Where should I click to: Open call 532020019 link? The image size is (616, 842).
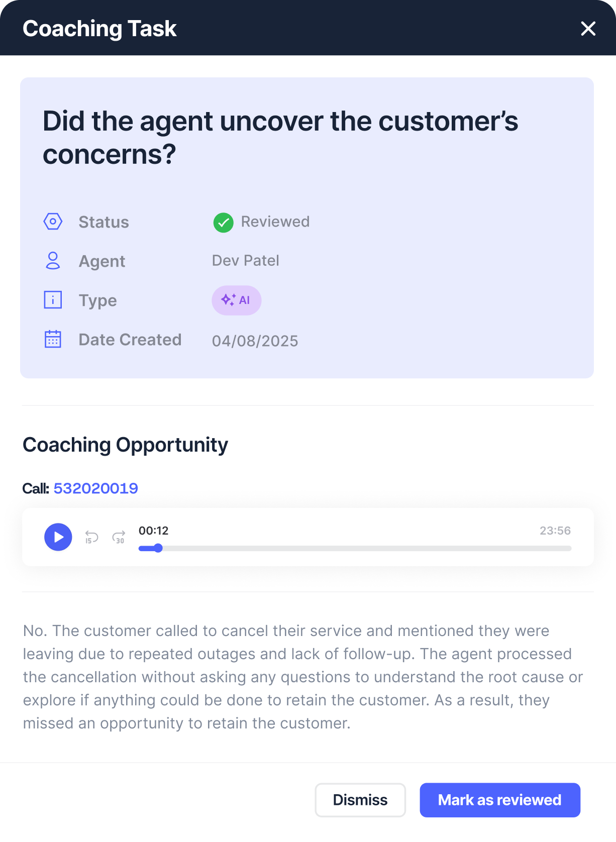click(x=95, y=488)
